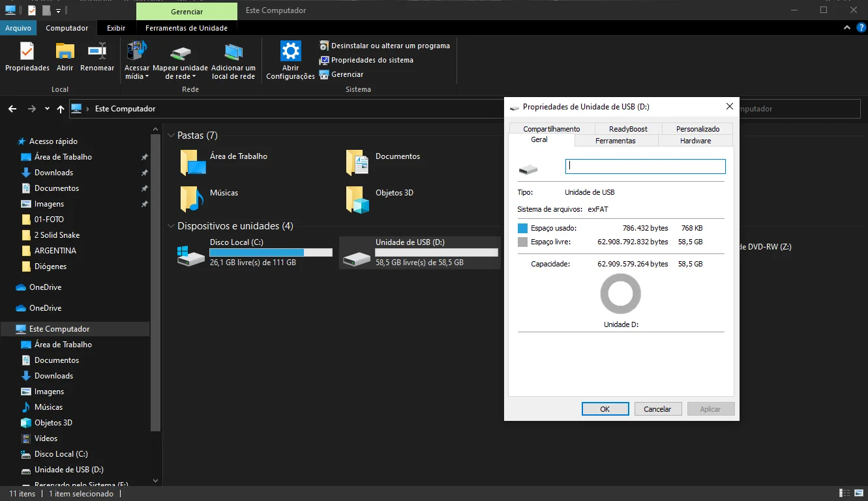Switch to the Ferramentas de Unidade tab

[187, 28]
